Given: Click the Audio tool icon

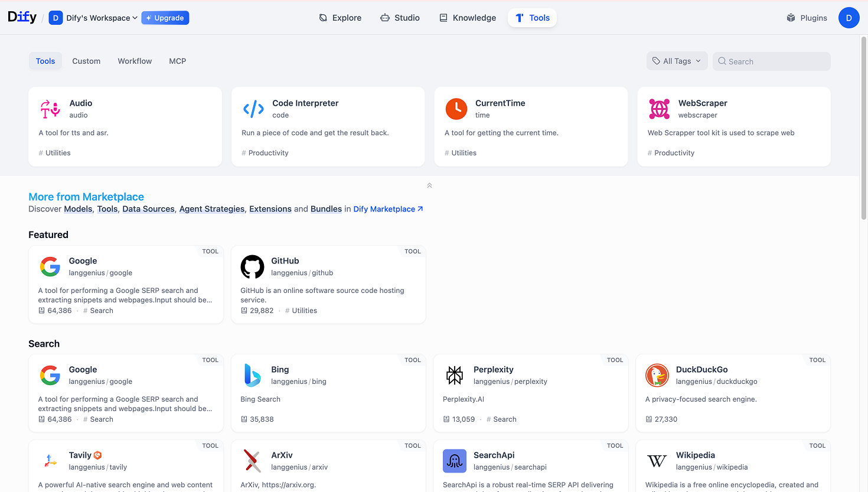Looking at the screenshot, I should 50,109.
